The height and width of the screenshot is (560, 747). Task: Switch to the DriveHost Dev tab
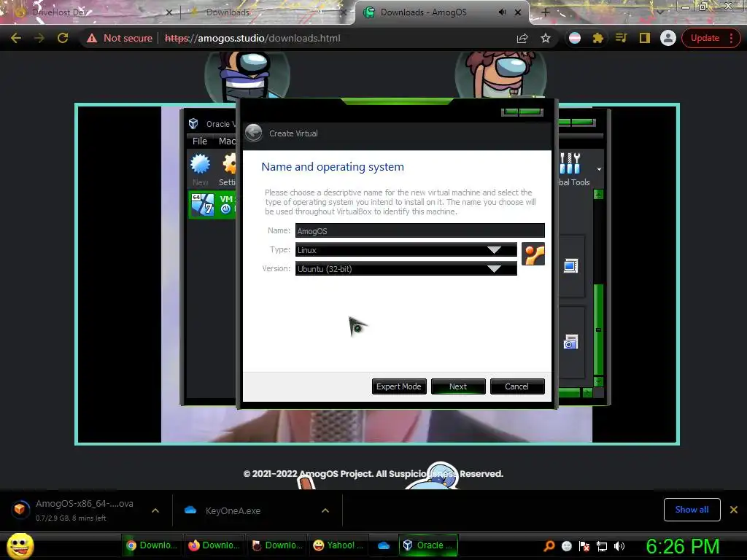pos(90,12)
